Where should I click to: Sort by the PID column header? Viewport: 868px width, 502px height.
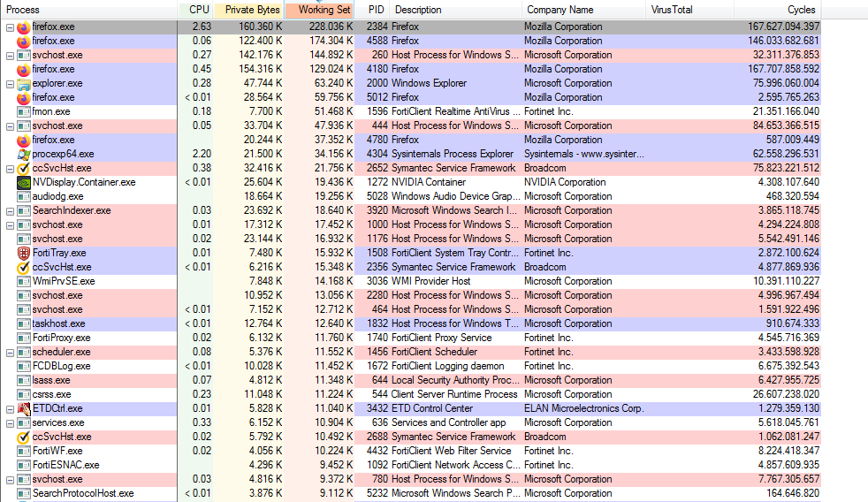point(372,10)
